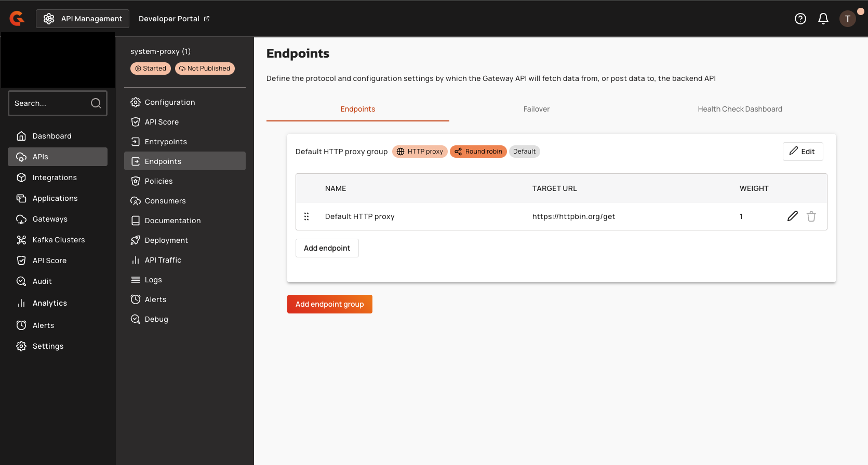Edit the Default HTTP proxy group
Viewport: 868px width, 465px height.
[802, 152]
